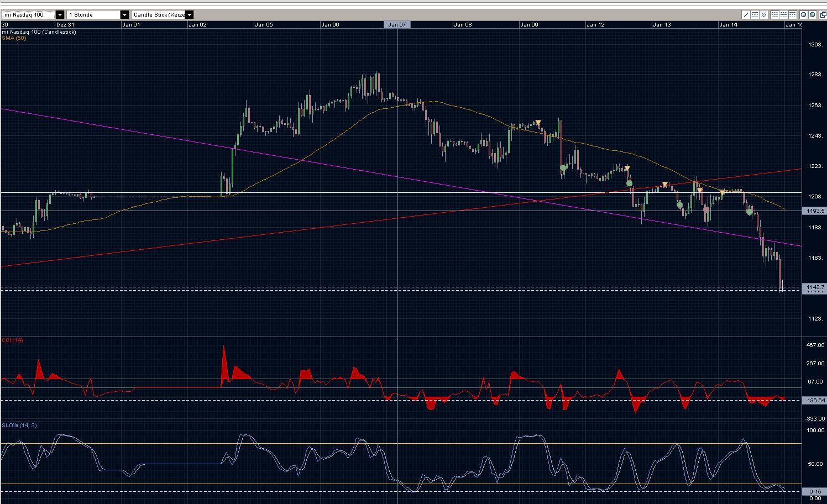Click the Jan 07 date marker
827x504 pixels.
pyautogui.click(x=397, y=24)
